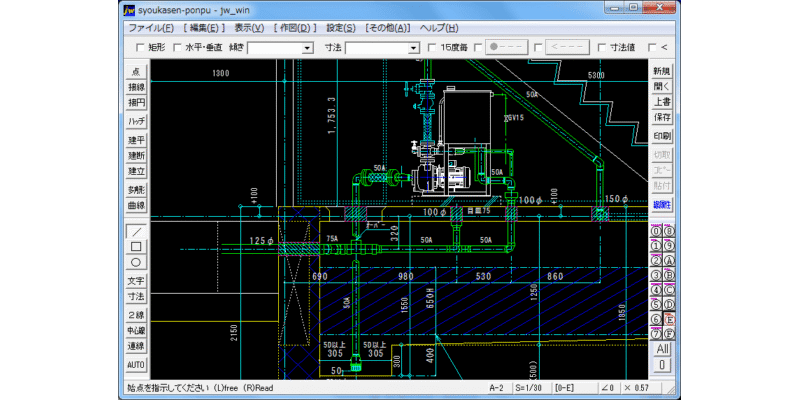Click the 保存 save button
Image resolution: width=800 pixels, height=400 pixels.
(x=662, y=117)
